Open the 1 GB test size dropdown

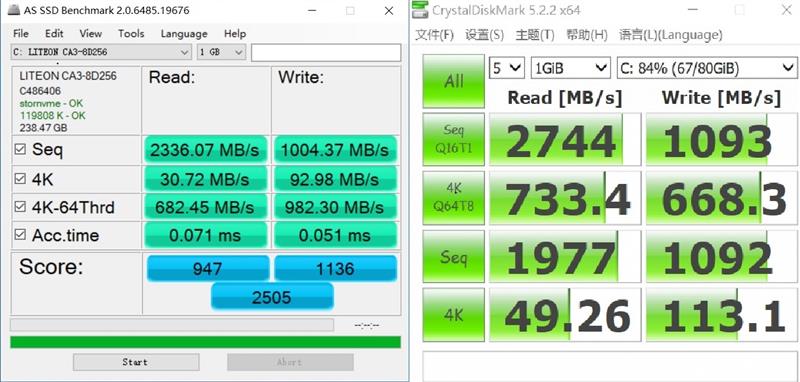[x=221, y=52]
